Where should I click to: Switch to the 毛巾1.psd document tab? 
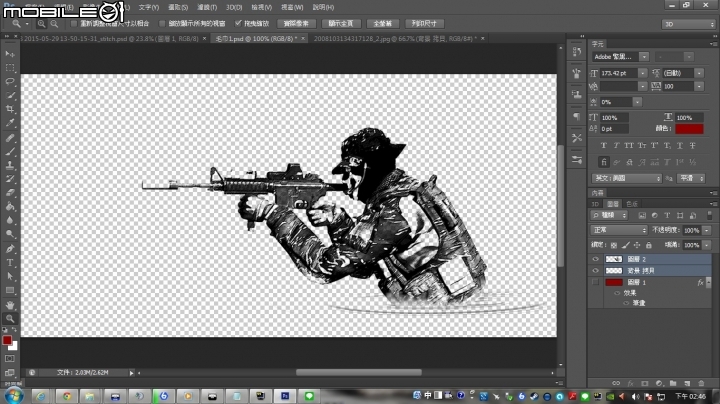tap(256, 36)
